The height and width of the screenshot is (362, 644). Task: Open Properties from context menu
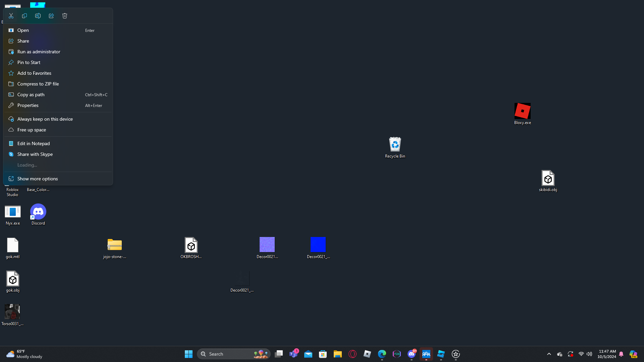click(28, 105)
